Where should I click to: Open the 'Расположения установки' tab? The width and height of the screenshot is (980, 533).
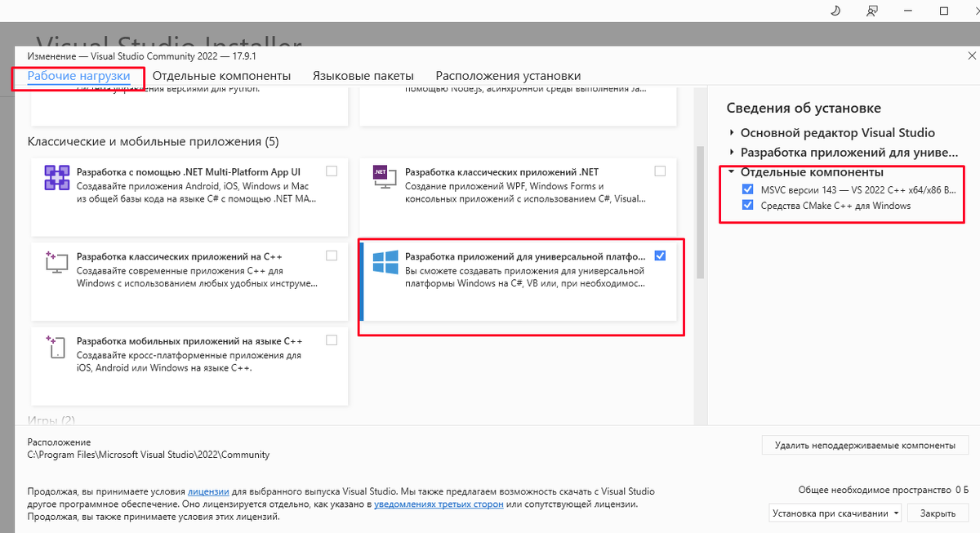pyautogui.click(x=508, y=76)
